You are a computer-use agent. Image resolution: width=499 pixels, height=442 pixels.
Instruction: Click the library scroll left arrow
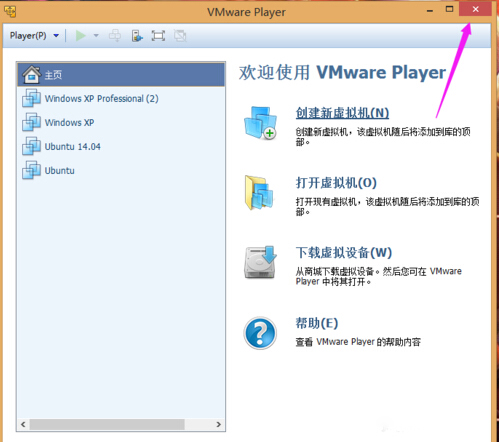[x=23, y=424]
